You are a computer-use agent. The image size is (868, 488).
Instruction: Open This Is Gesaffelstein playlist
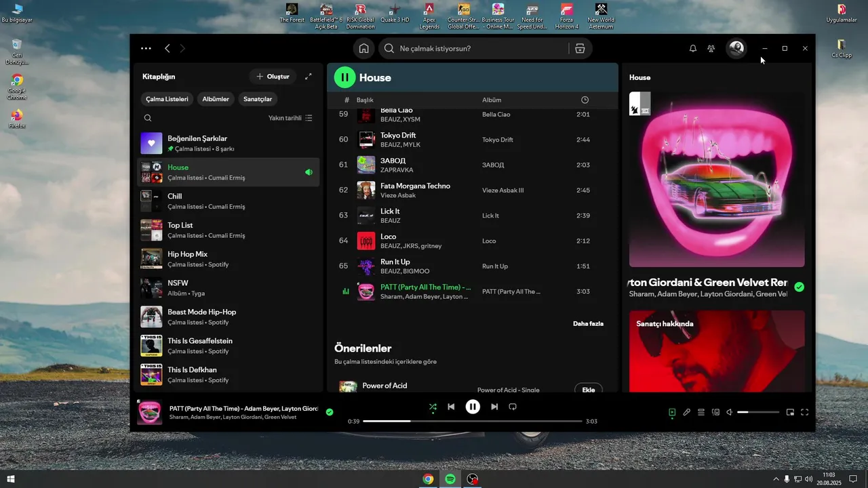coord(228,346)
